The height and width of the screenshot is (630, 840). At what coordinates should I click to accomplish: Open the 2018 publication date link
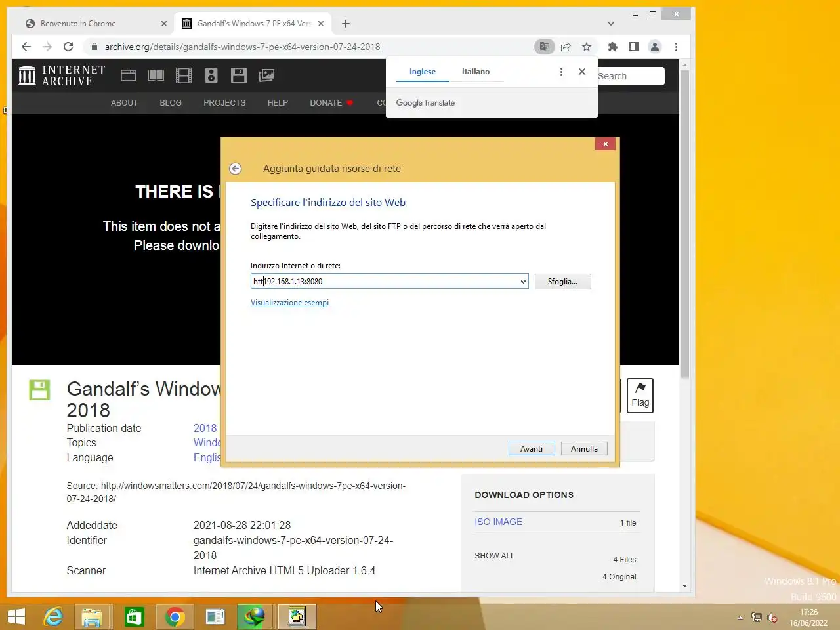tap(205, 428)
